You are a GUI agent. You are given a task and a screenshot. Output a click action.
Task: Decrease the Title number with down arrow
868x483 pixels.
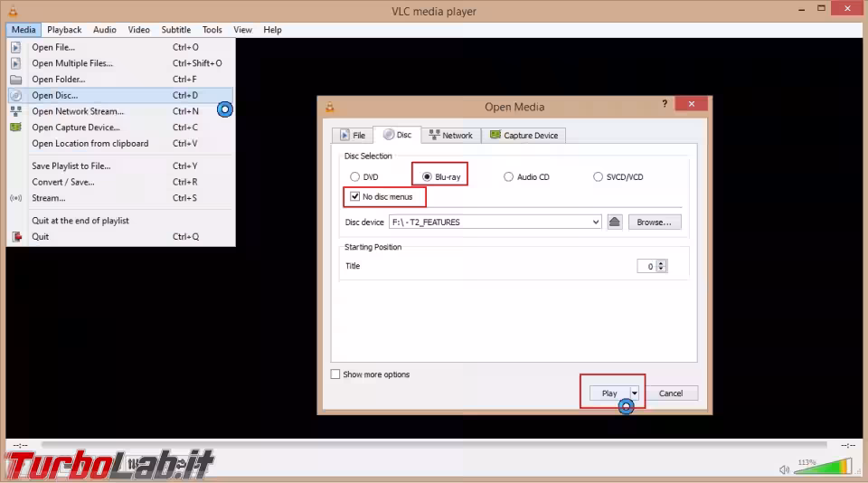tap(661, 270)
